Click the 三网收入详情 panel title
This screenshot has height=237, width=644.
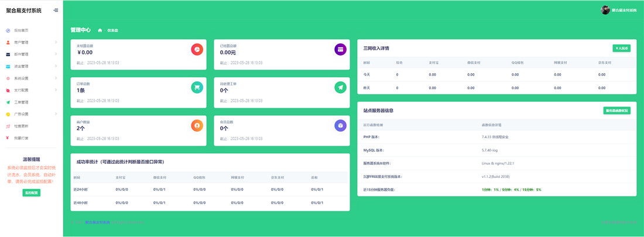pos(376,49)
